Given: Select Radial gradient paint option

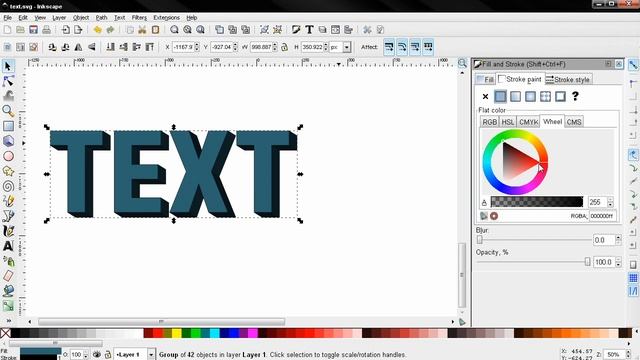Looking at the screenshot, I should [530, 97].
